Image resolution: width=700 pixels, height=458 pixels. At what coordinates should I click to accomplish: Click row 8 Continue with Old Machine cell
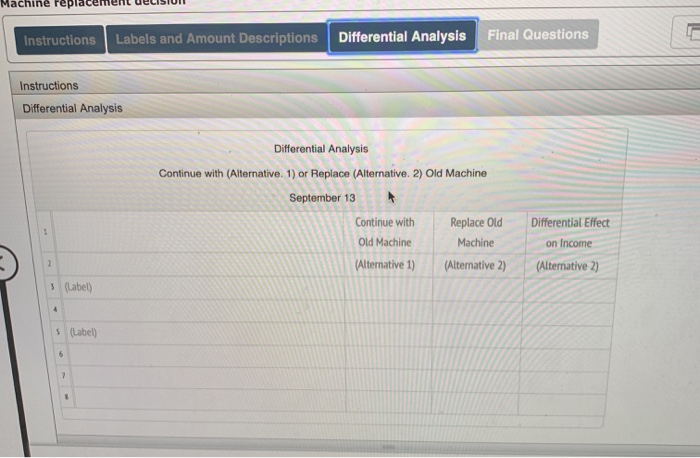click(x=388, y=400)
